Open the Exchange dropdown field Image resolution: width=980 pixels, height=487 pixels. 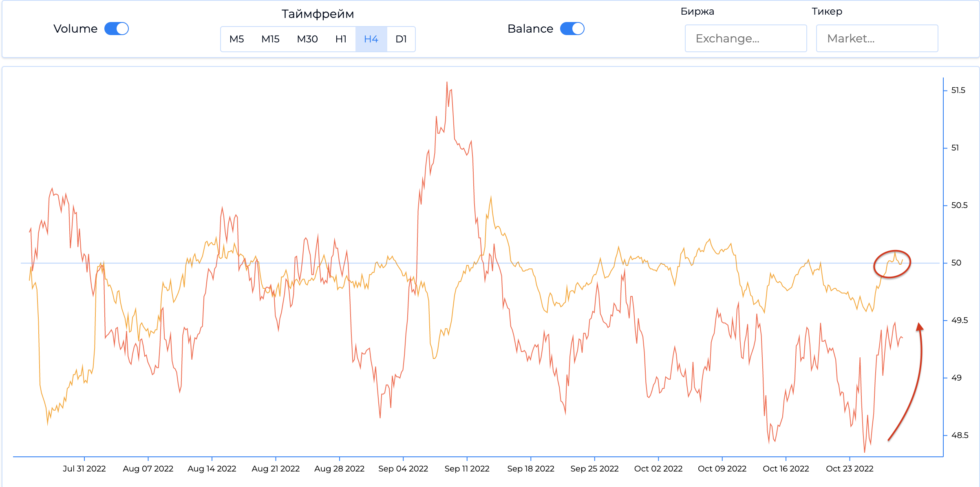click(x=746, y=38)
